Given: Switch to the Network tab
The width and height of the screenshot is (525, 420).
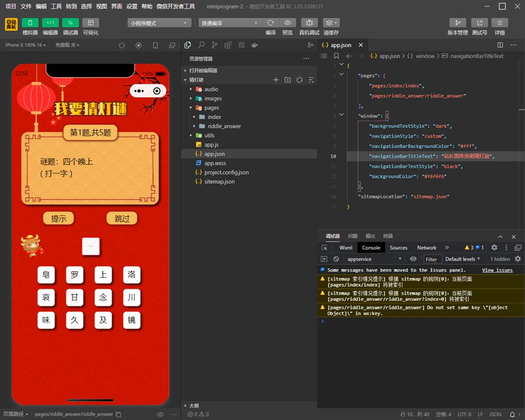Looking at the screenshot, I should click(426, 247).
